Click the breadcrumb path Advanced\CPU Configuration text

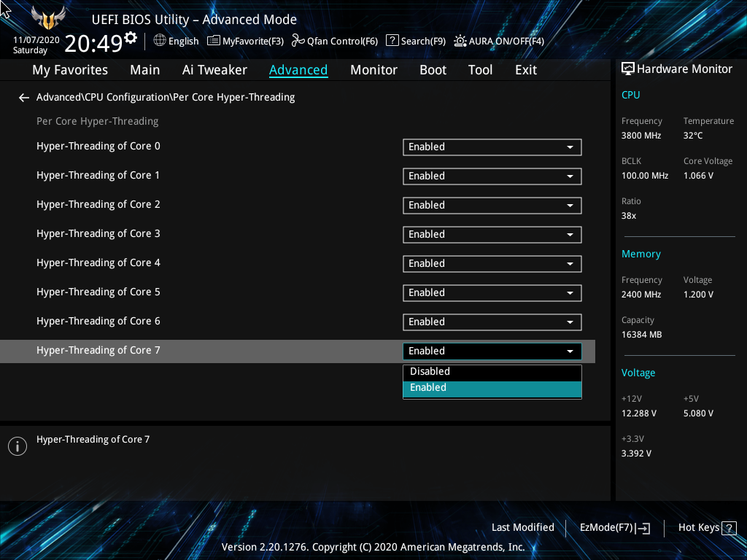[166, 97]
